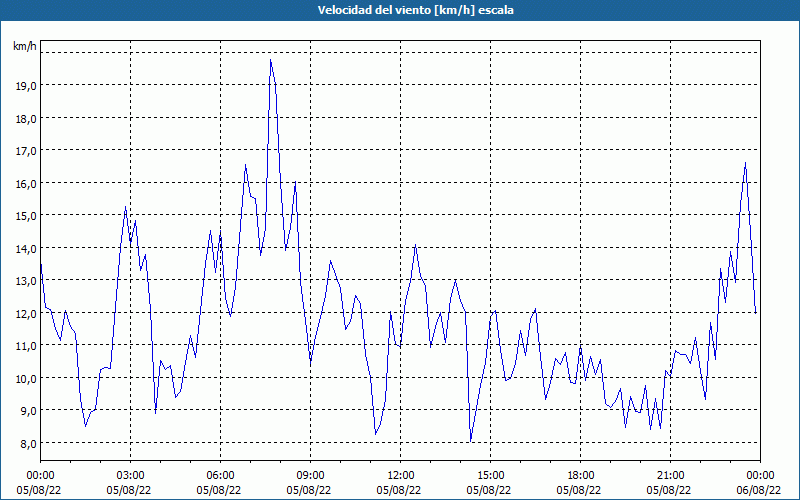The height and width of the screenshot is (500, 800).
Task: Click the 09:00 time label on the x-axis
Action: point(310,476)
